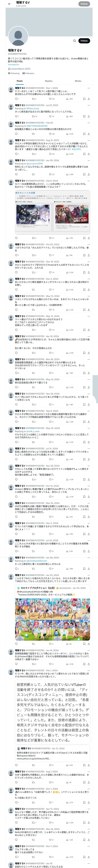The height and width of the screenshot is (868, 98).
Task: Expand more options for Oct 14, 2024 post
Action: [89, 486]
